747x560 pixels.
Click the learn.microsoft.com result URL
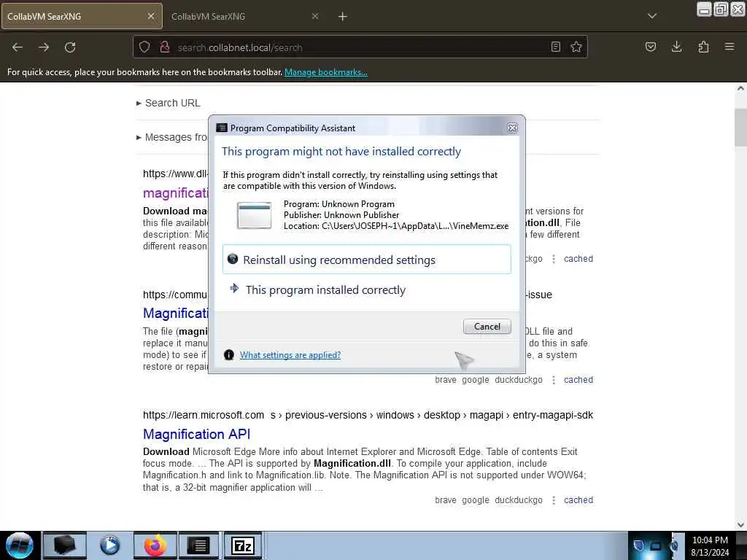click(x=368, y=415)
